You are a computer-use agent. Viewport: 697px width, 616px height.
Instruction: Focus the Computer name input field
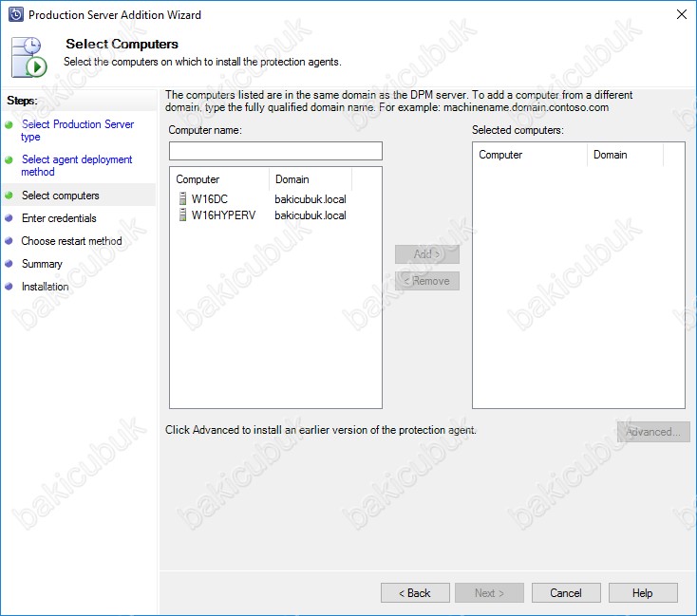[275, 151]
